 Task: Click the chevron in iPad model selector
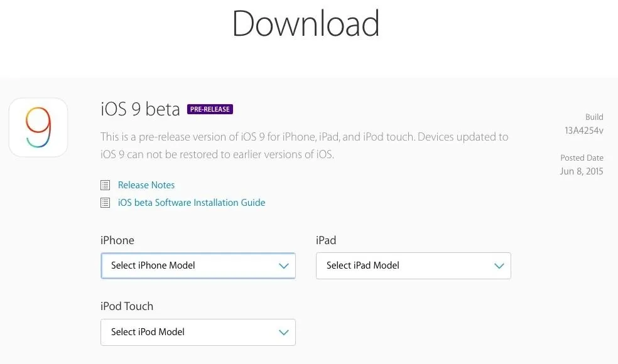coord(499,266)
